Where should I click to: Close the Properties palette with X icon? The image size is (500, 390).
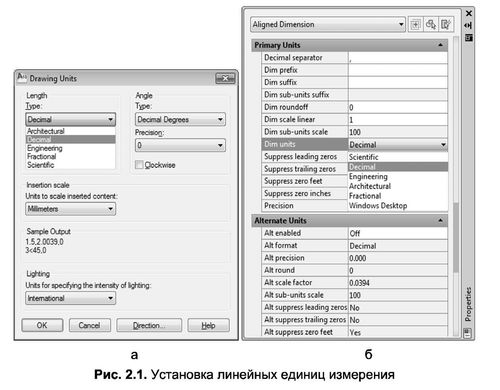(469, 13)
